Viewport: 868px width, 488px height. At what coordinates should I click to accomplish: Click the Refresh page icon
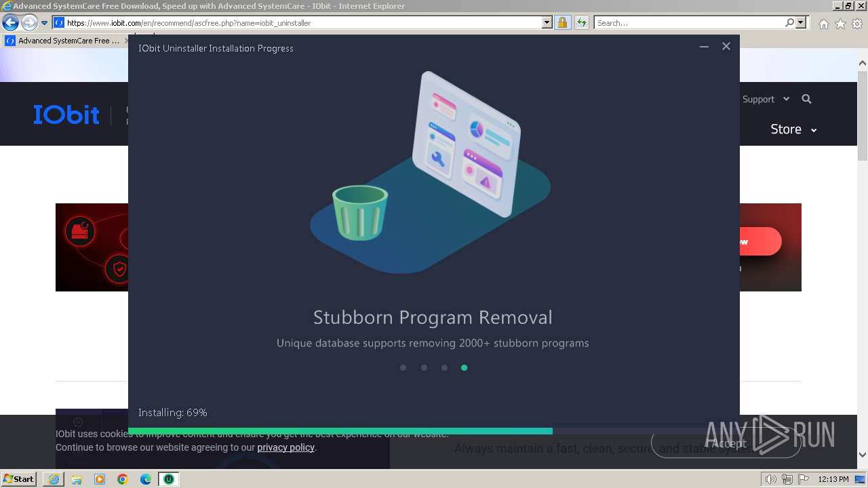(x=581, y=23)
